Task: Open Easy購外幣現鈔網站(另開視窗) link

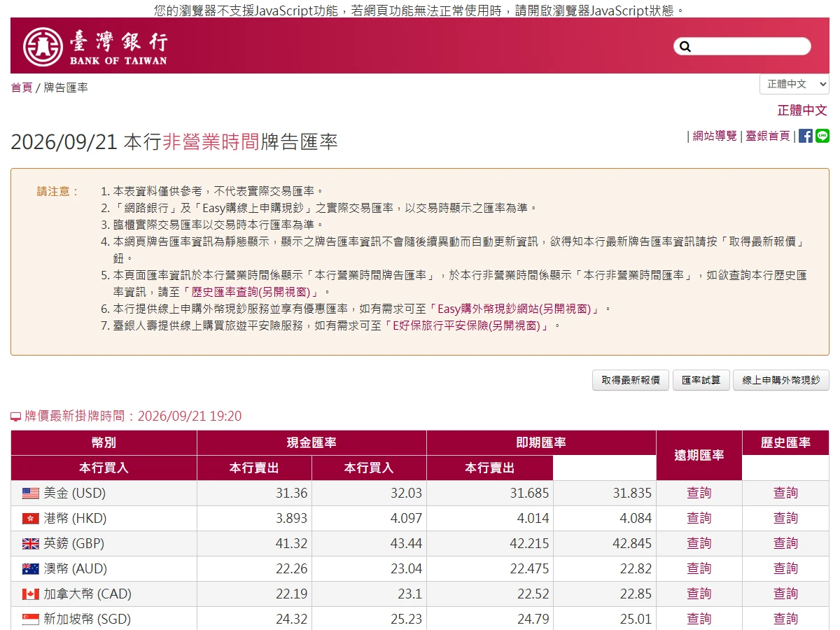Action: [514, 309]
